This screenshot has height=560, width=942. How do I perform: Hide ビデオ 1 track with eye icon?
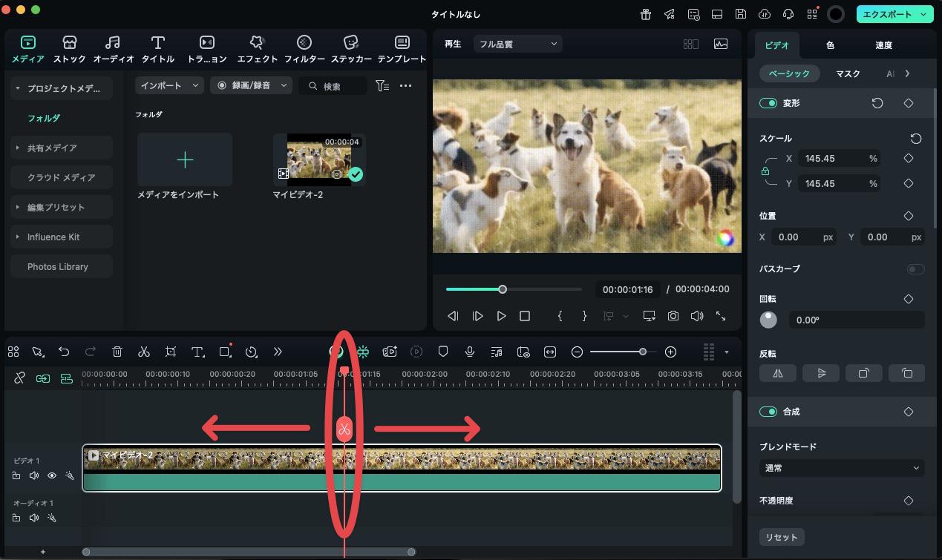pos(52,475)
